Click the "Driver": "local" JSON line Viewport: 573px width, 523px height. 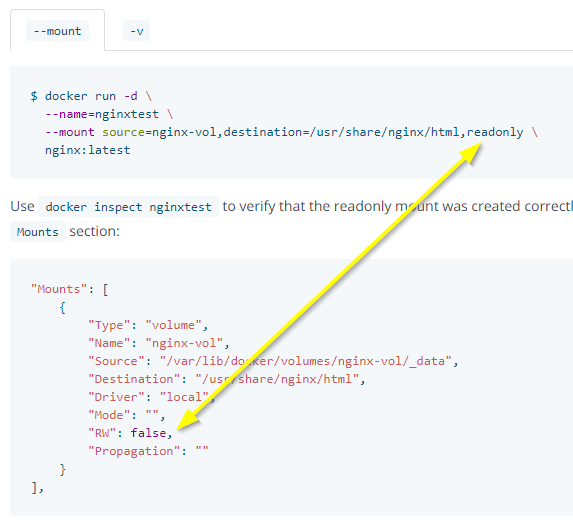(152, 397)
